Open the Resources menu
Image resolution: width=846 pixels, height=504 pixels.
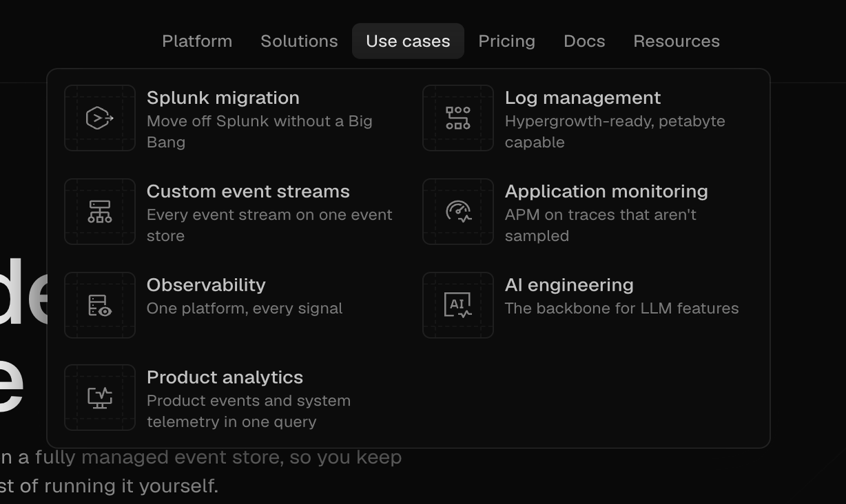tap(677, 41)
